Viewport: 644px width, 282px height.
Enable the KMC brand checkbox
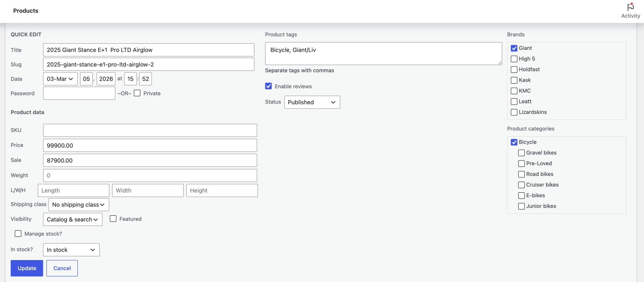[x=514, y=91]
